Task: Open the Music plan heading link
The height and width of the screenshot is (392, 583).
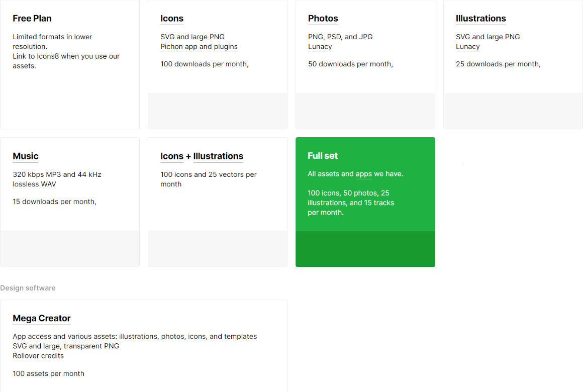Action: click(26, 156)
